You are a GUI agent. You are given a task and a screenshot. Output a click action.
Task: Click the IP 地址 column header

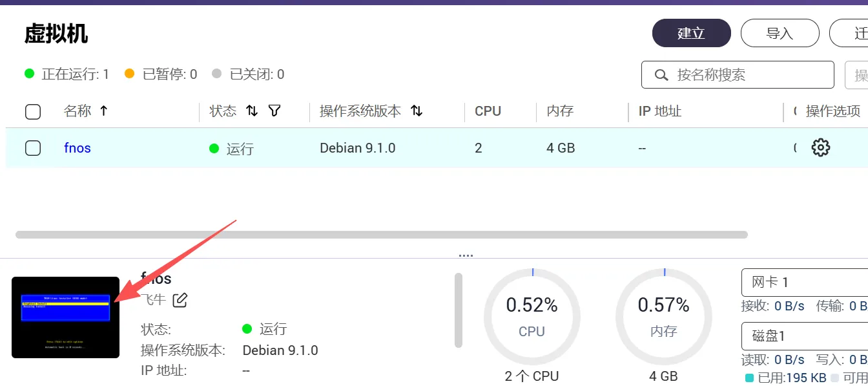pos(660,111)
